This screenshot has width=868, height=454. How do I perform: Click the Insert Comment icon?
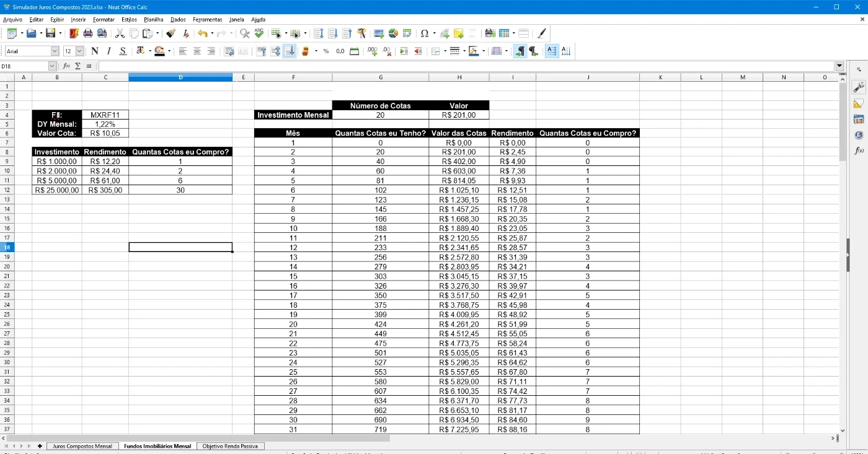[459, 33]
